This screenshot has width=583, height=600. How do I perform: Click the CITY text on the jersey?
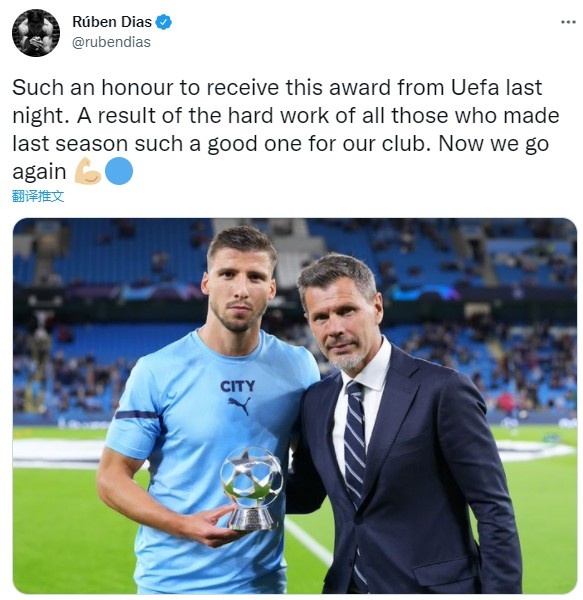(238, 386)
